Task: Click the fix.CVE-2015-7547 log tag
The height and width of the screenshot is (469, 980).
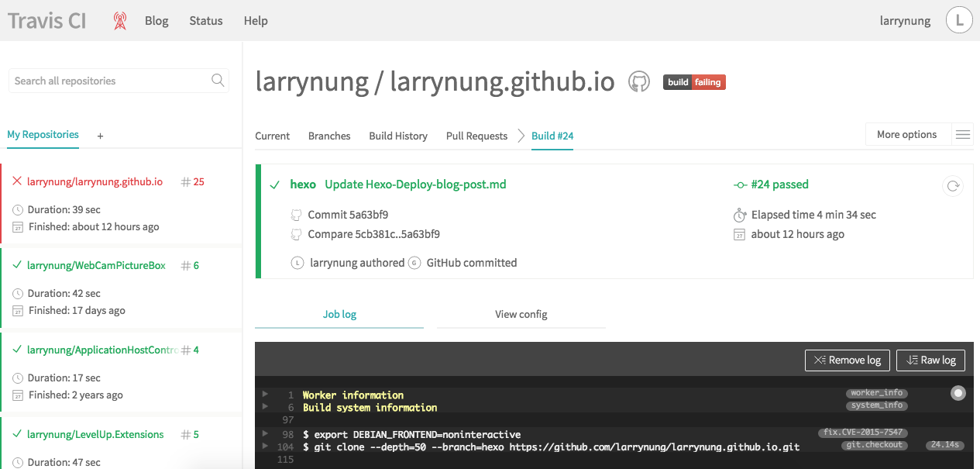Action: click(863, 433)
